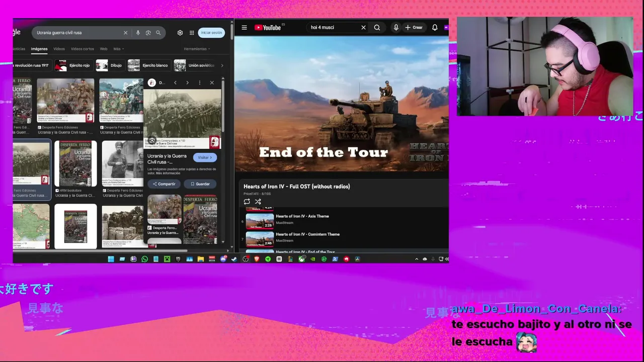Submit search with Google magnifier icon
This screenshot has width=644, height=362.
pyautogui.click(x=158, y=33)
